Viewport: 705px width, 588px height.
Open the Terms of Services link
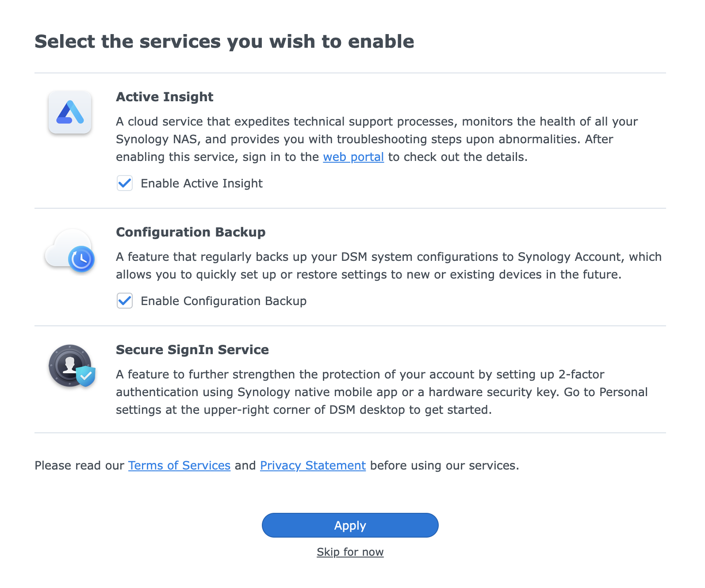[179, 465]
